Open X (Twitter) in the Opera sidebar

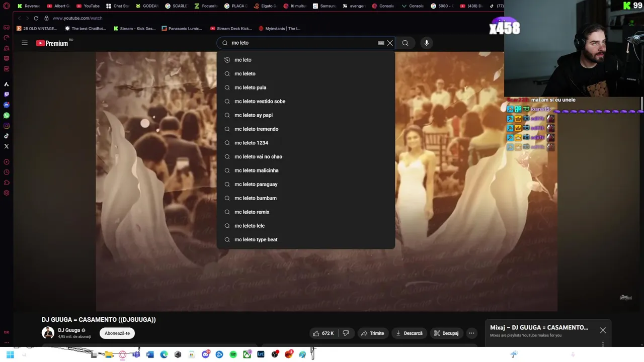coord(7,146)
